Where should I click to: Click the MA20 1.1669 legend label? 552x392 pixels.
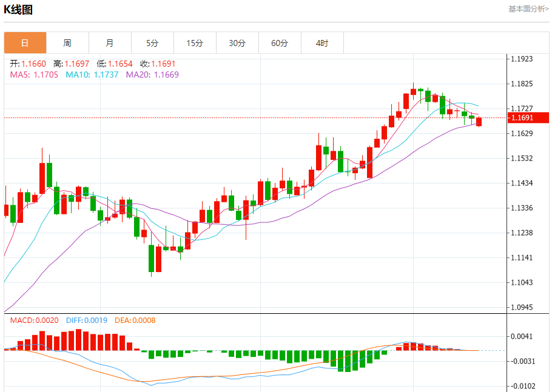152,75
